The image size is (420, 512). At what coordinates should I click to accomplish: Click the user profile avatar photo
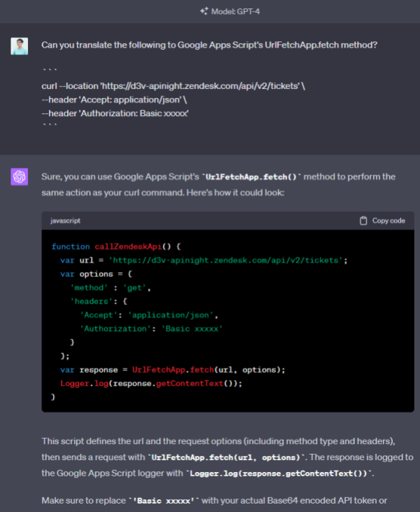tap(20, 45)
